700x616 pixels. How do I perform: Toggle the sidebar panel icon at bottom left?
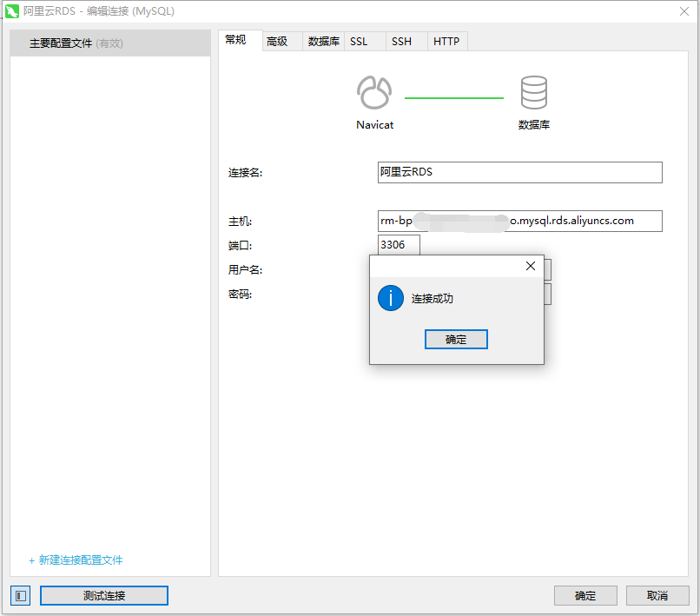click(21, 595)
